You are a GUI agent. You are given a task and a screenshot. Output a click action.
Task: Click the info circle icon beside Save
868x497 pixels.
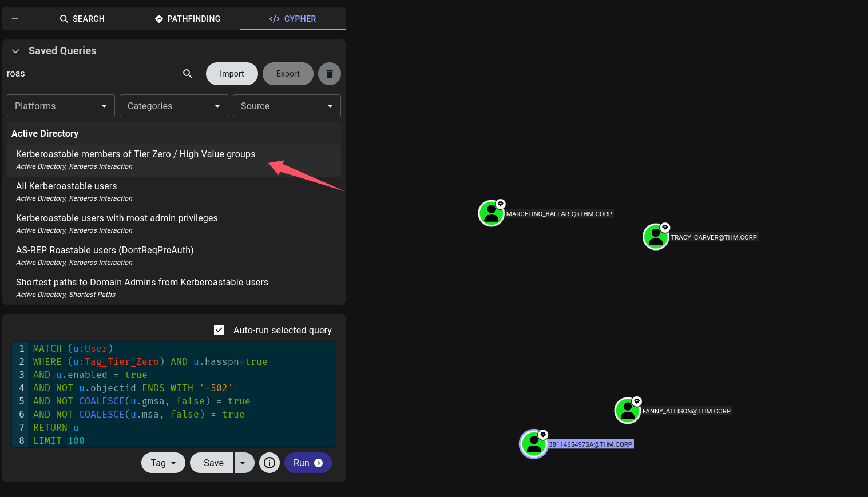[269, 463]
